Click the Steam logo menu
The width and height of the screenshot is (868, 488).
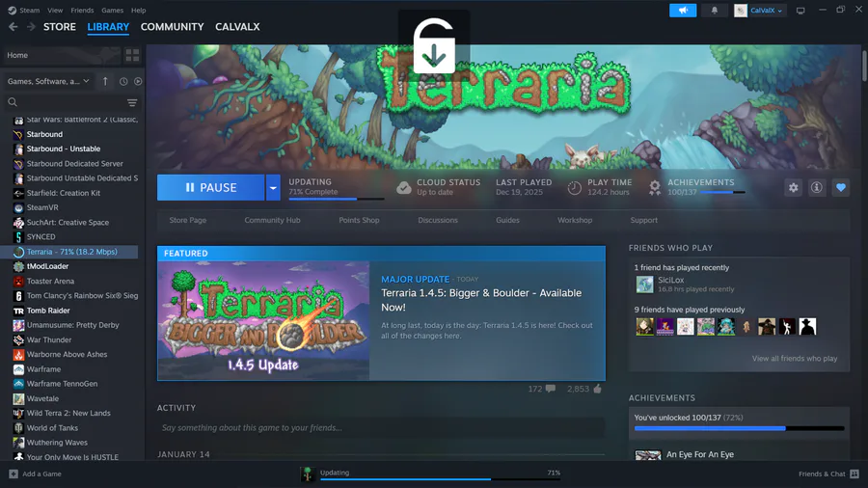coord(12,10)
